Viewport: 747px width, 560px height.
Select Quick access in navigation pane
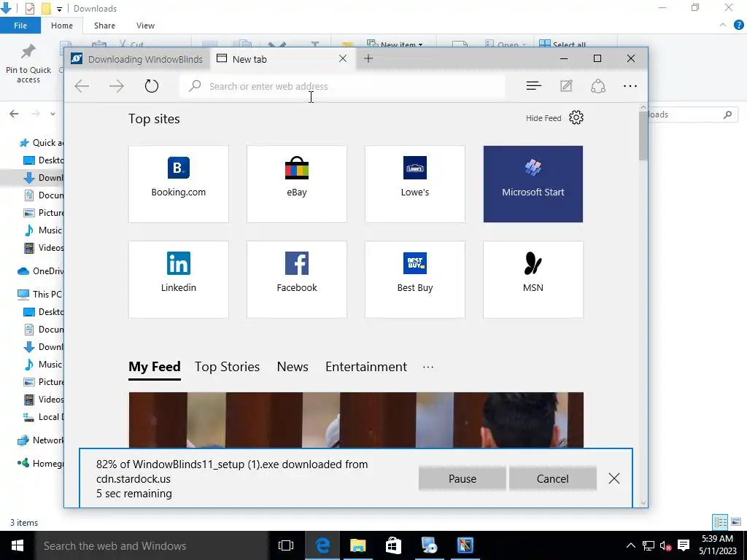(41, 143)
